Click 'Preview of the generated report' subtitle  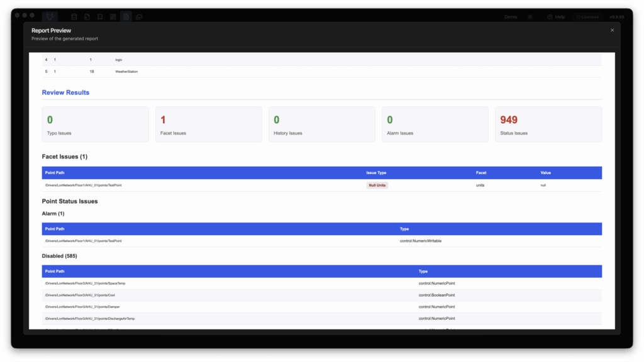65,38
